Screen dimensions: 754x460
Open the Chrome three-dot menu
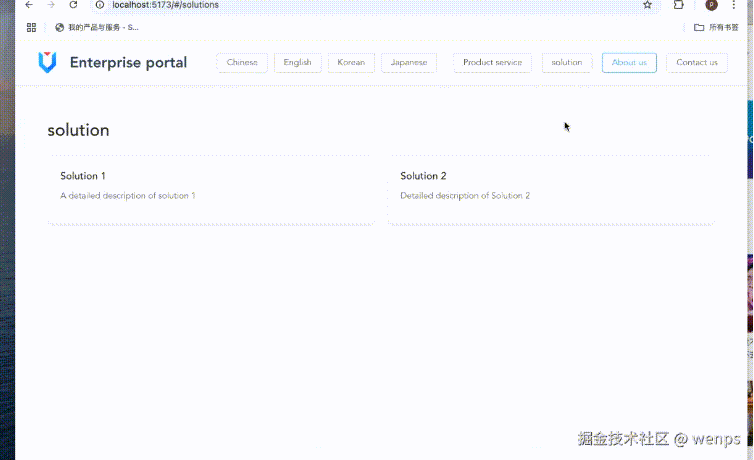tap(733, 5)
